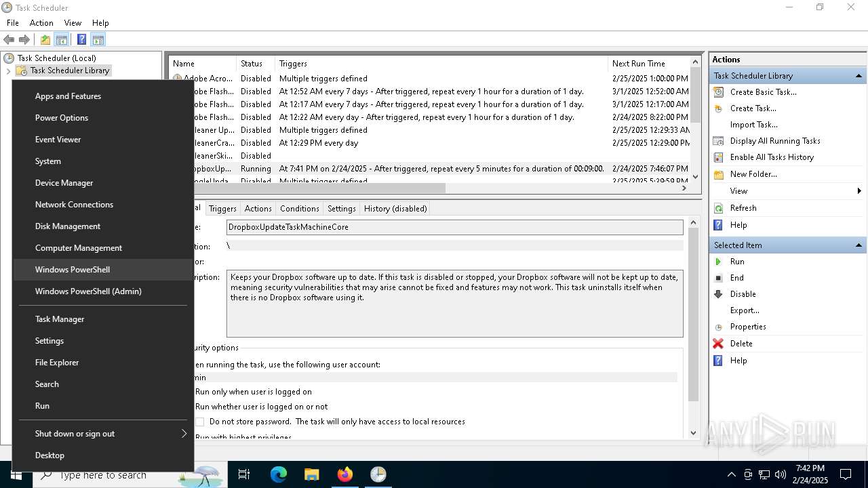Click Import Task action link

pyautogui.click(x=753, y=125)
